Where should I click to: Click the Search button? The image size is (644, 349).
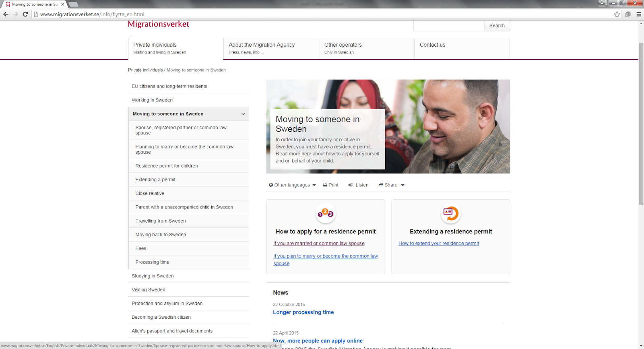pyautogui.click(x=497, y=25)
